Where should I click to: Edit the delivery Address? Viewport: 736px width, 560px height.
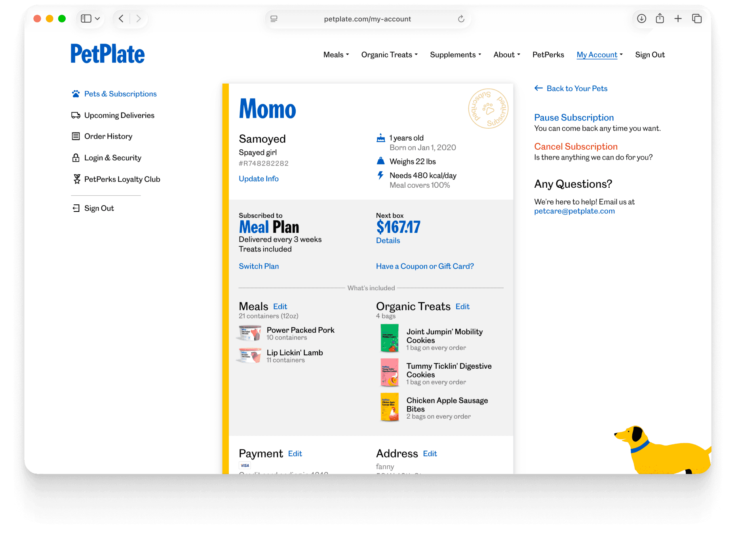tap(430, 453)
